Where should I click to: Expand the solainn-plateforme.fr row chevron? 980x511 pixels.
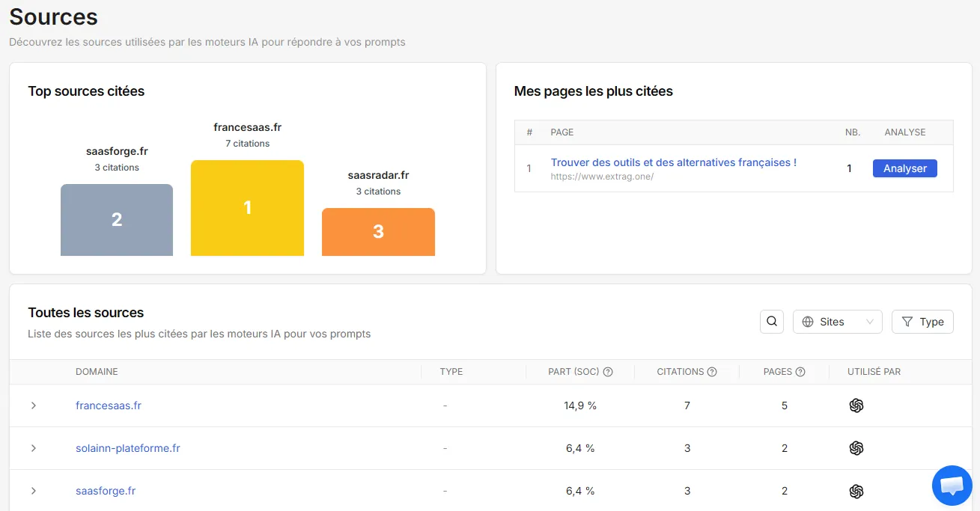pos(34,448)
